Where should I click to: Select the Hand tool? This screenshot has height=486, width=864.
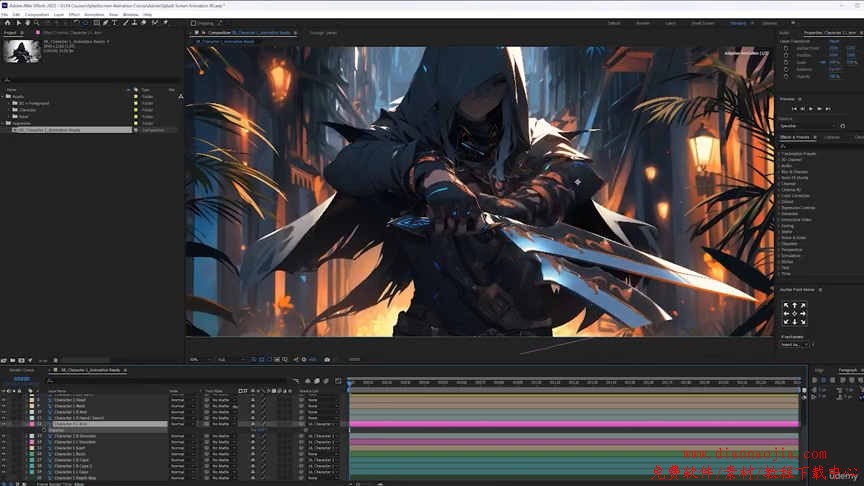tap(26, 23)
